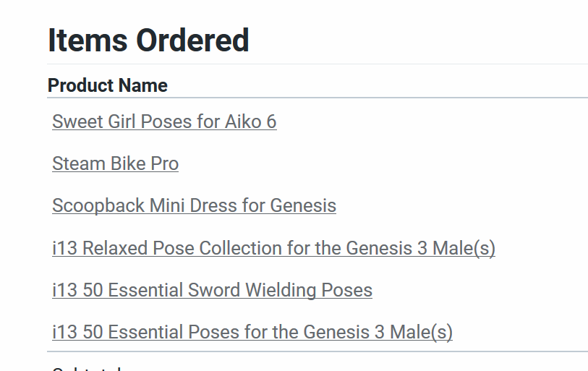Click the second item in Items Ordered
Image resolution: width=588 pixels, height=371 pixels.
click(x=115, y=163)
